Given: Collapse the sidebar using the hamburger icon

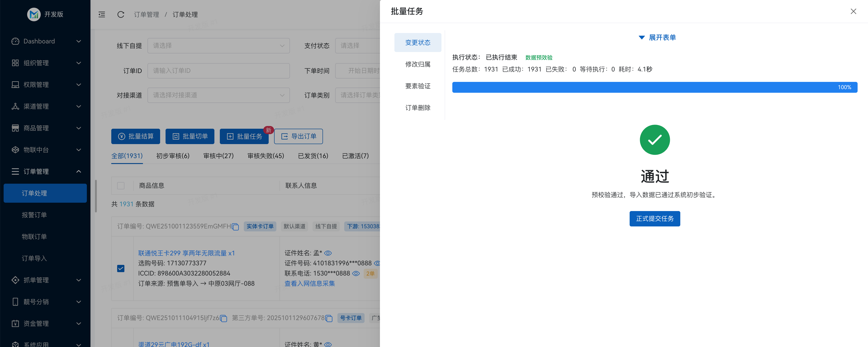Looking at the screenshot, I should [101, 14].
